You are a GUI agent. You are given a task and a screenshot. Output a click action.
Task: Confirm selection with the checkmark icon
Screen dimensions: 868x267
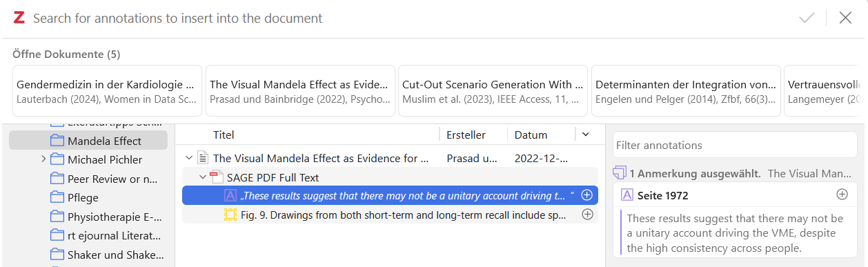click(807, 19)
